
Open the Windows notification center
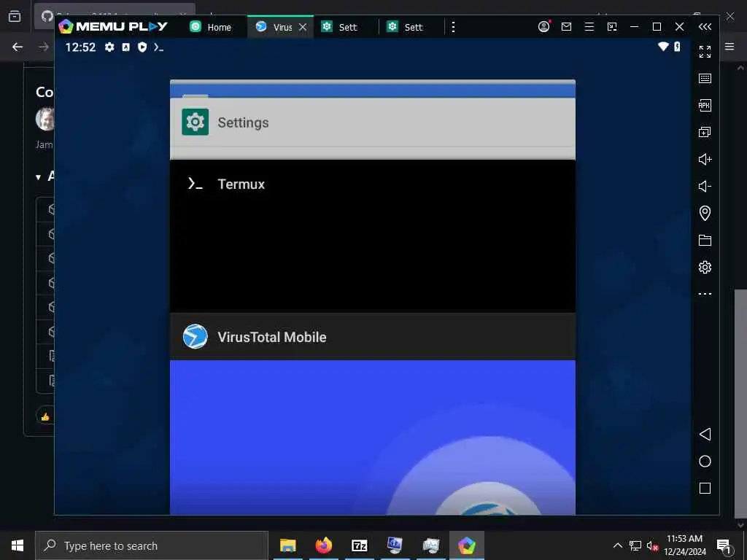coord(724,546)
